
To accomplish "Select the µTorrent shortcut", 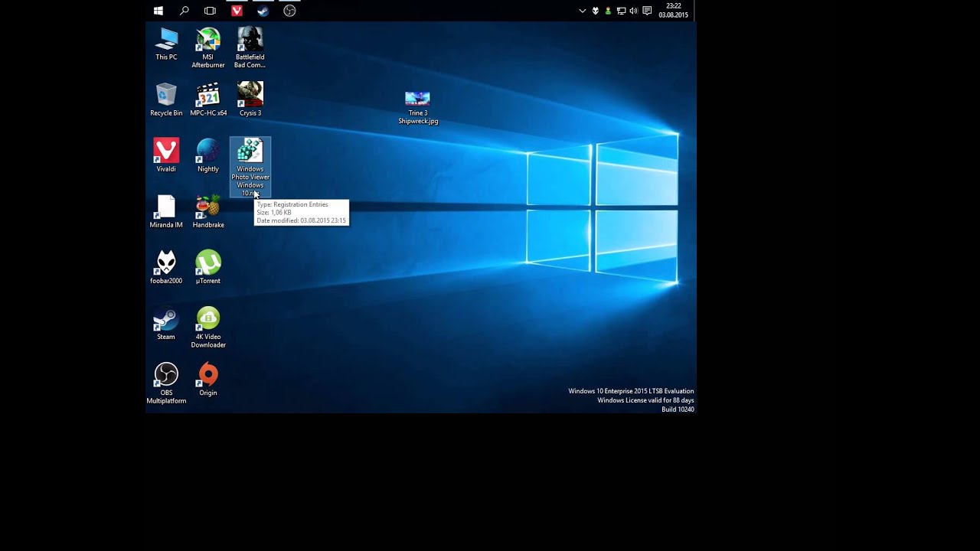I will 208,268.
